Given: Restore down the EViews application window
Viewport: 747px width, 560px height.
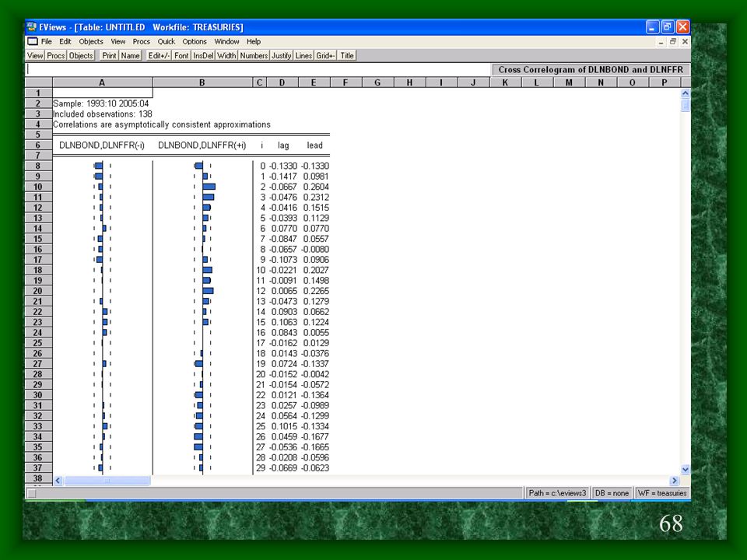Looking at the screenshot, I should coord(668,27).
